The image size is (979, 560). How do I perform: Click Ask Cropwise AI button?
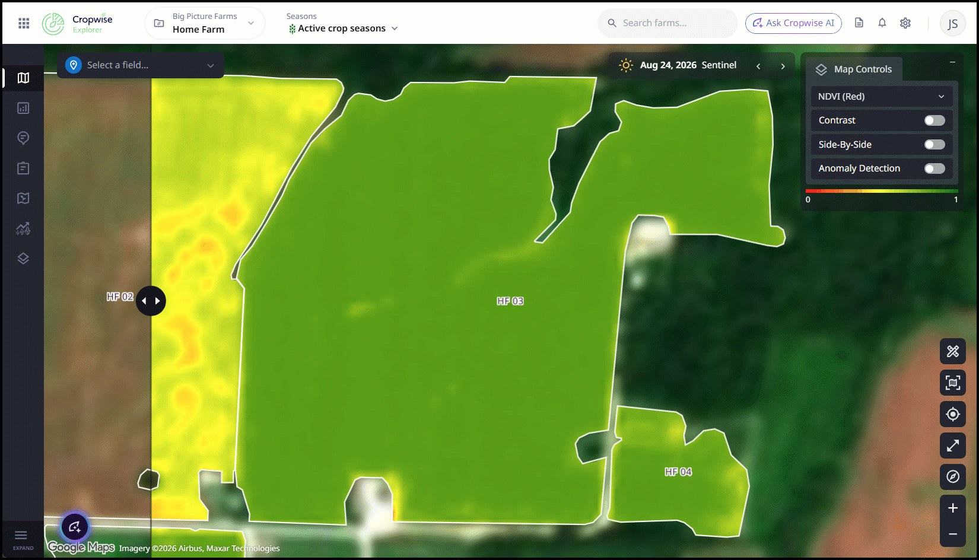(793, 23)
